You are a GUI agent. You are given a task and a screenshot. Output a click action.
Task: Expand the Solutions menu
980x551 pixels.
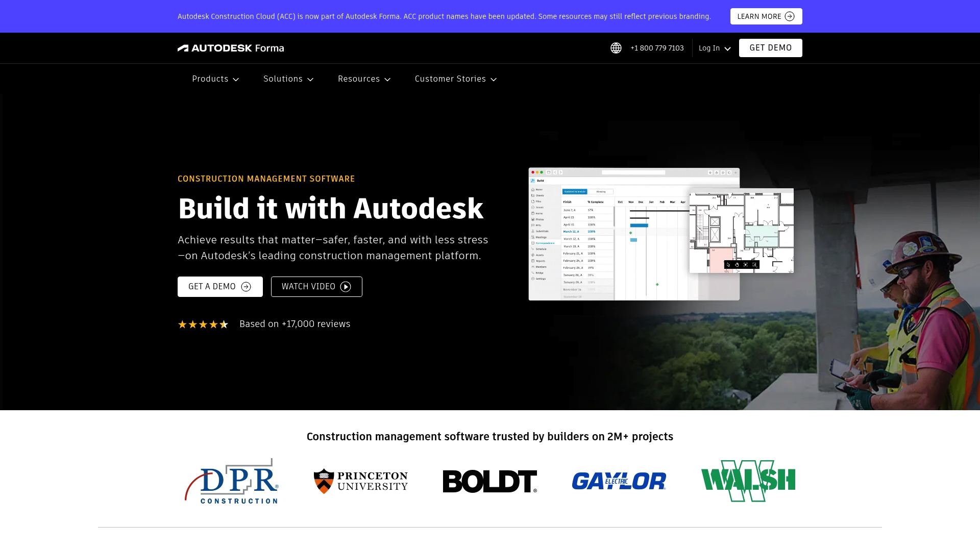point(288,79)
